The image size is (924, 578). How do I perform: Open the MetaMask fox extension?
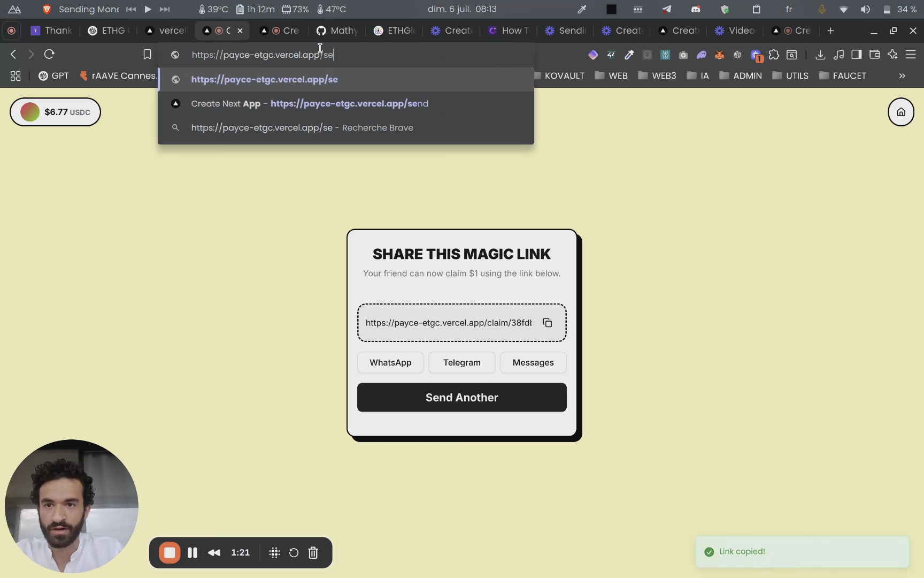(719, 55)
